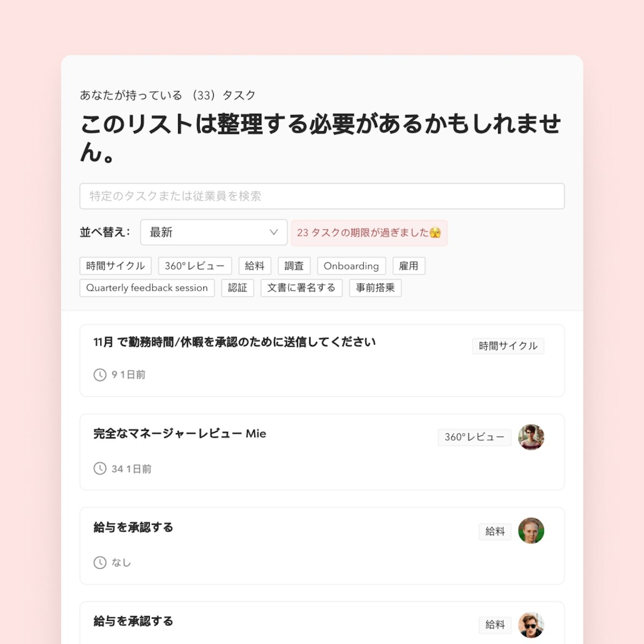Open the 11月 timesheet approval task card
The width and height of the screenshot is (644, 644).
[322, 361]
